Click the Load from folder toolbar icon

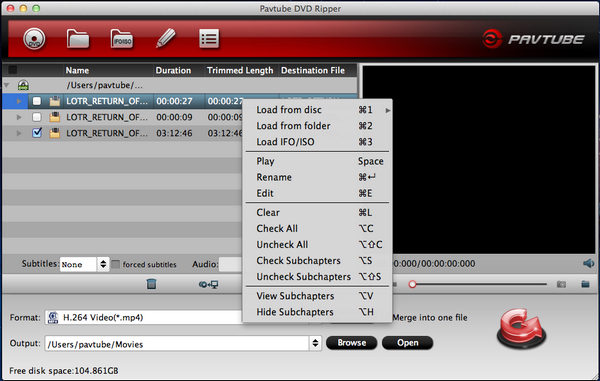tap(78, 39)
